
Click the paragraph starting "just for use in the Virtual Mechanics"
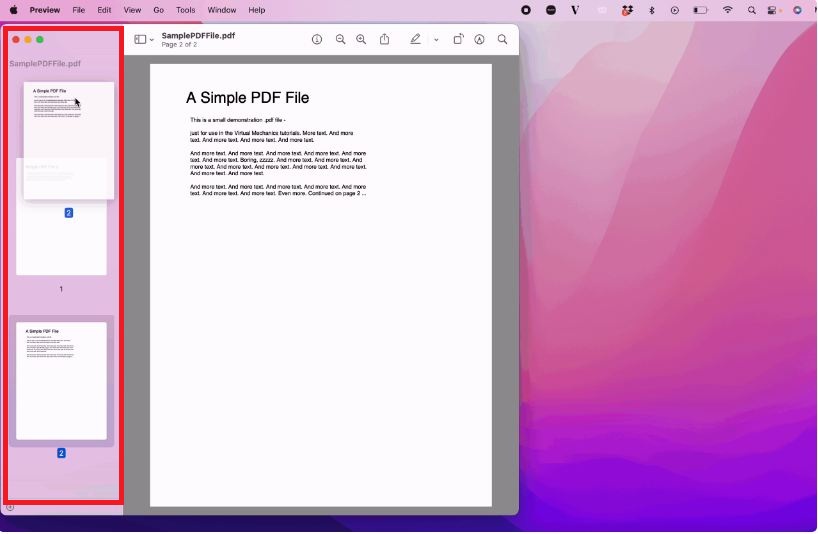(x=271, y=137)
